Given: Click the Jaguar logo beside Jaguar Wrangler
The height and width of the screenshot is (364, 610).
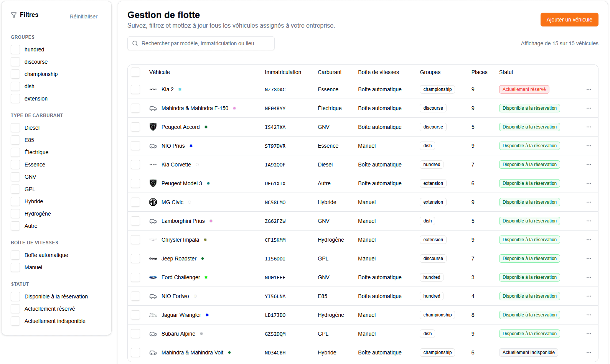Looking at the screenshot, I should tap(153, 315).
